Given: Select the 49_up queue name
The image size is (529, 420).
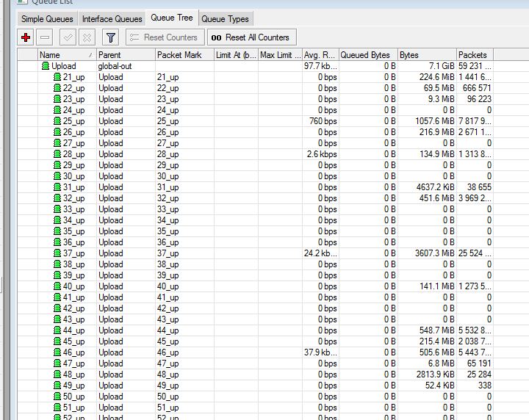Looking at the screenshot, I should (73, 385).
